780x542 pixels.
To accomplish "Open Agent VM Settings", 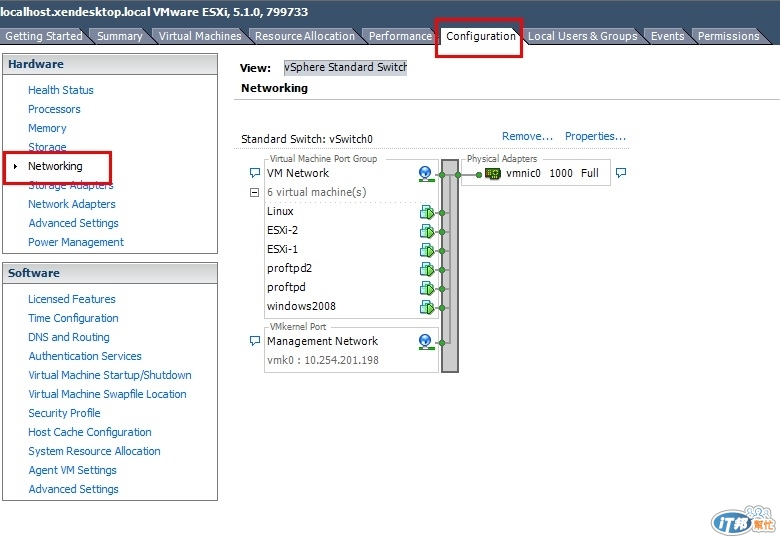I will [x=72, y=470].
